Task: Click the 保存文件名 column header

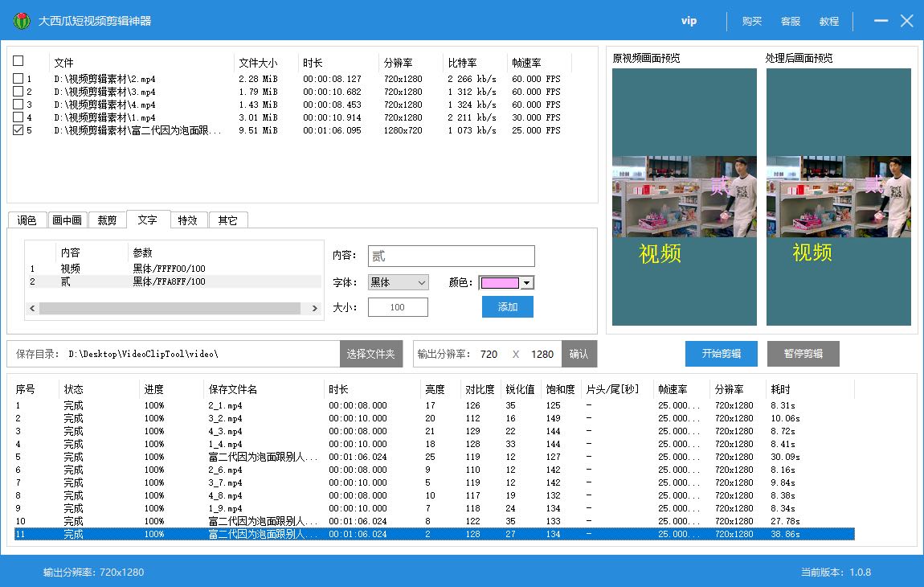Action: click(233, 389)
